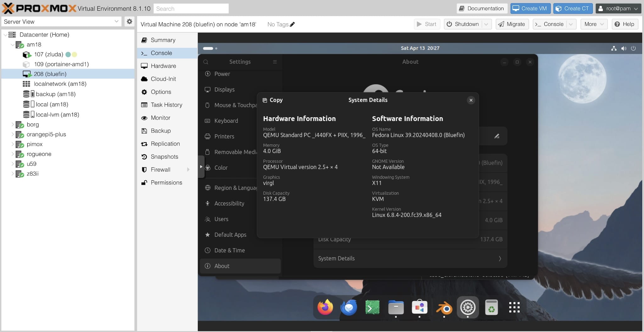Launch Thunderbird from the dock
644x332 pixels.
coord(349,307)
